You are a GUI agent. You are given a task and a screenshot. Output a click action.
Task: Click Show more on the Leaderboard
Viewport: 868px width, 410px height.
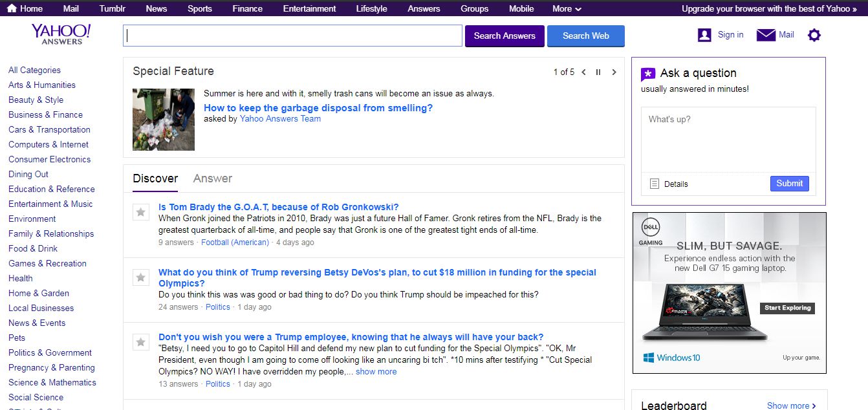(x=791, y=405)
